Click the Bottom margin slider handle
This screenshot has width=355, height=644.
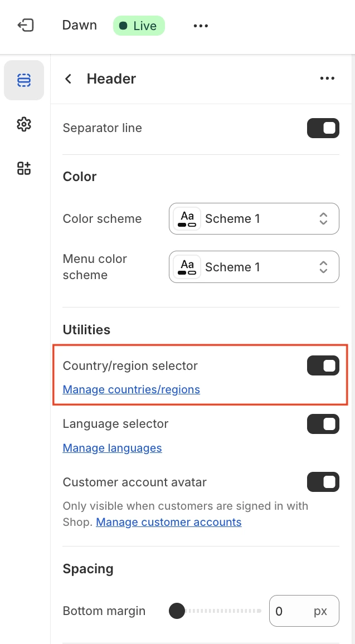coord(177,611)
